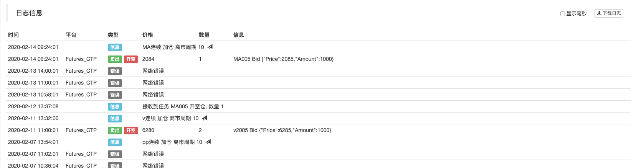Click 网络错误 message at 2020-02-13 10:58:01
This screenshot has height=168, width=644.
(x=153, y=95)
